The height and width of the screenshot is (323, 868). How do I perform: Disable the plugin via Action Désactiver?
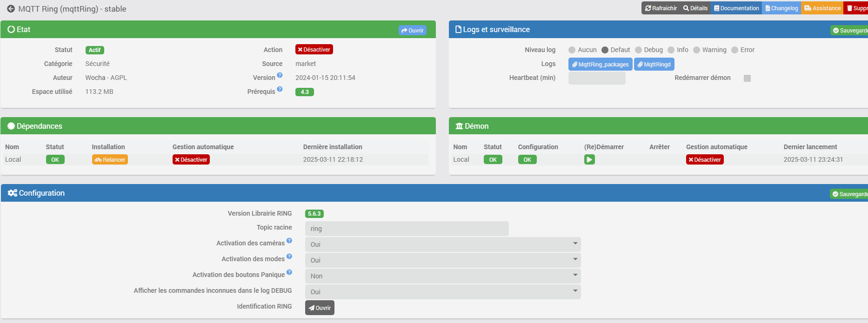point(314,49)
